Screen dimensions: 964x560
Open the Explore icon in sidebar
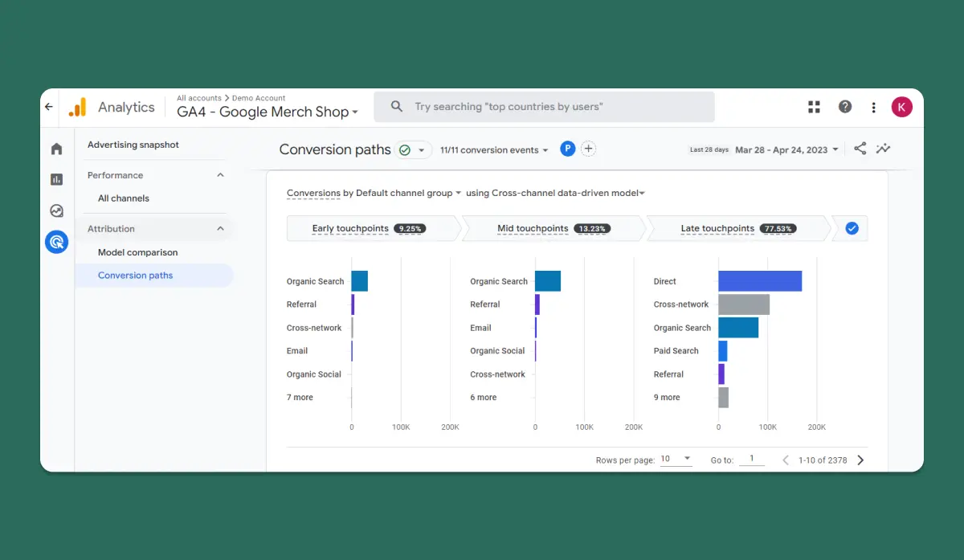point(56,211)
